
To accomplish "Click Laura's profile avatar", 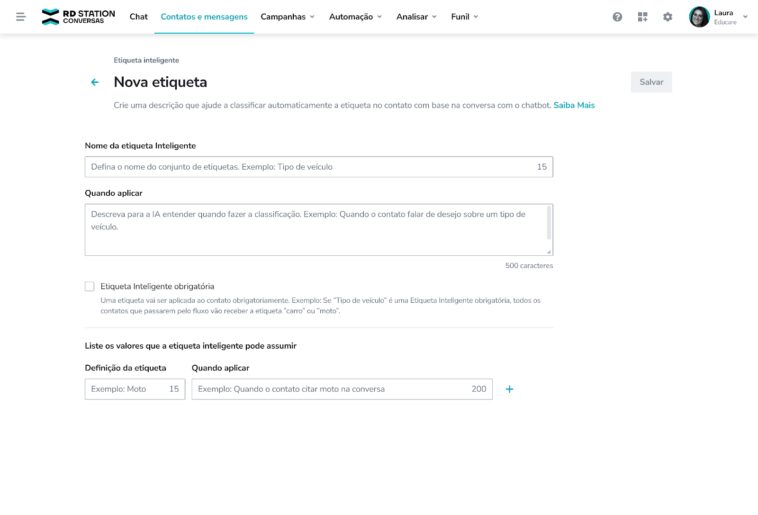I will (x=699, y=17).
